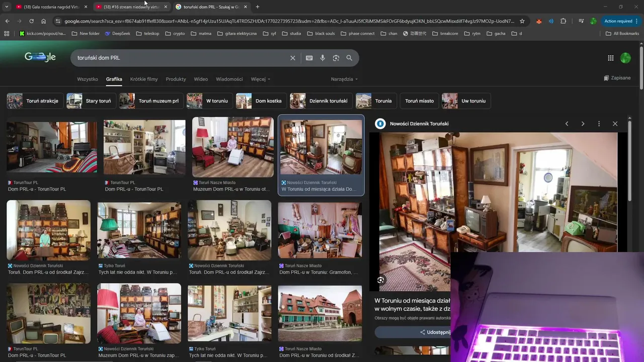Open a new browser tab
Viewport: 644px width, 362px height.
coord(258,7)
